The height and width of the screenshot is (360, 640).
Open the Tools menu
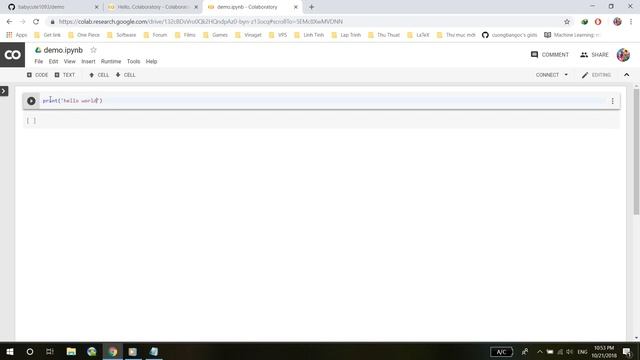coord(133,61)
